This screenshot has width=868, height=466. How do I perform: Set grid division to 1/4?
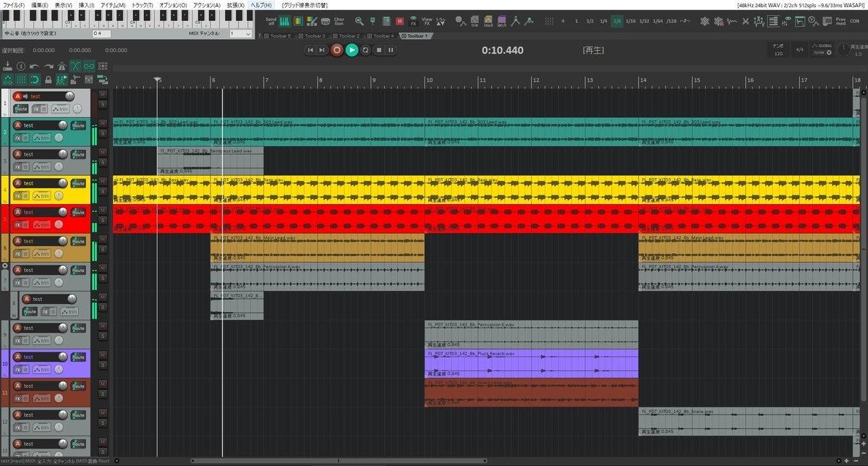(x=603, y=22)
